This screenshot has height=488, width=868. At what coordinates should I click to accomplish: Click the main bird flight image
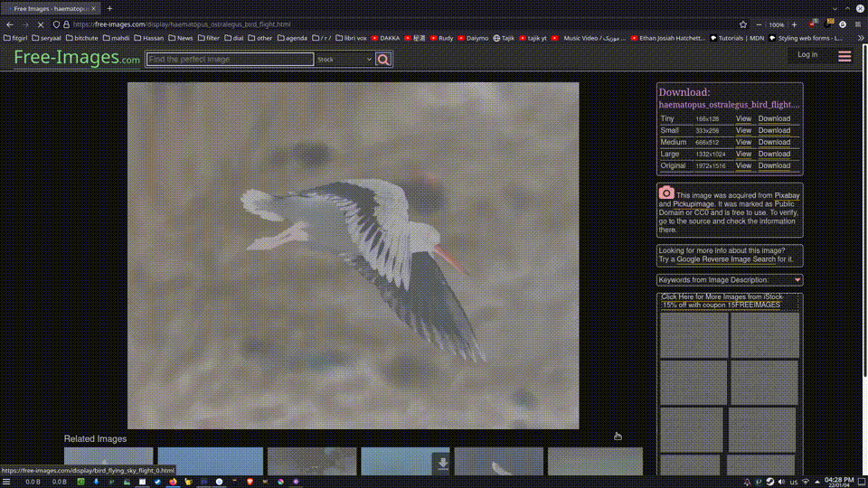[354, 256]
